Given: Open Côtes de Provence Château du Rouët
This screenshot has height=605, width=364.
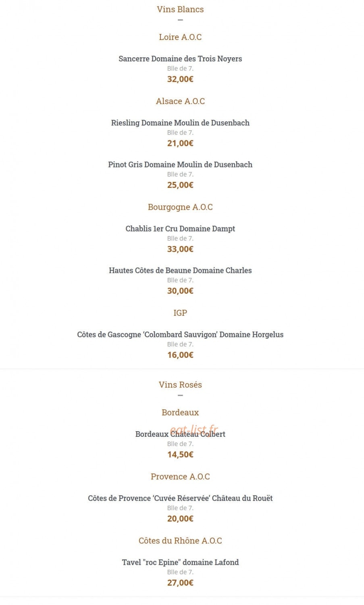Looking at the screenshot, I should (180, 499).
